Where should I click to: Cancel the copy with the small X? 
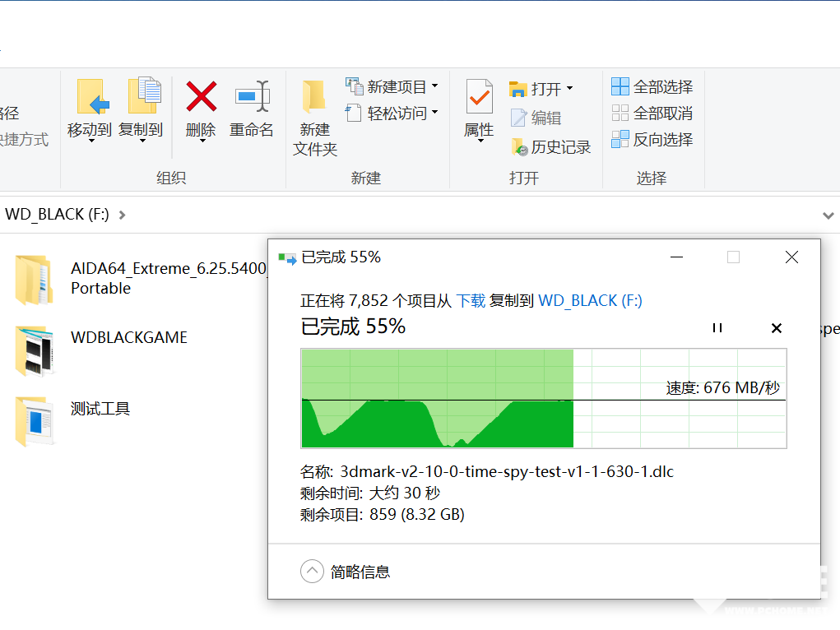point(777,328)
